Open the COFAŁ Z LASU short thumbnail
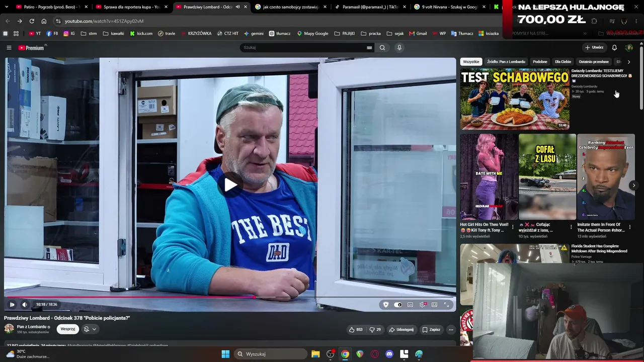 pyautogui.click(x=547, y=177)
